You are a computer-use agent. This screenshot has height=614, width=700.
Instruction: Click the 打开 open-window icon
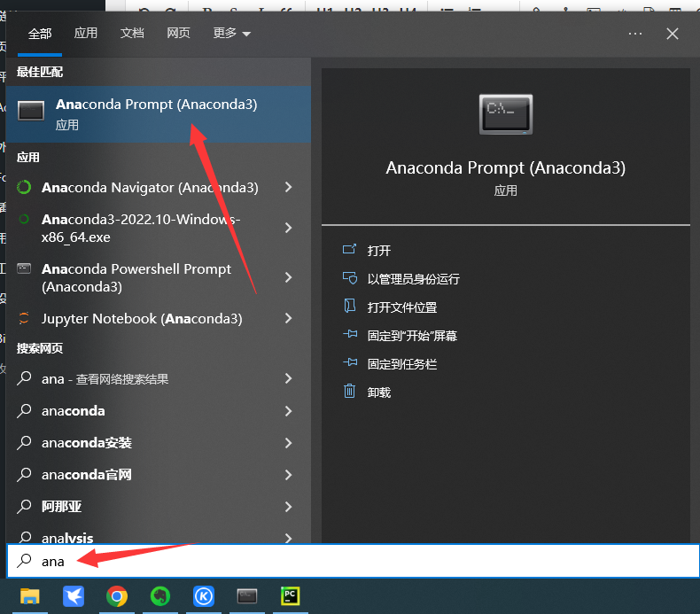tap(349, 249)
